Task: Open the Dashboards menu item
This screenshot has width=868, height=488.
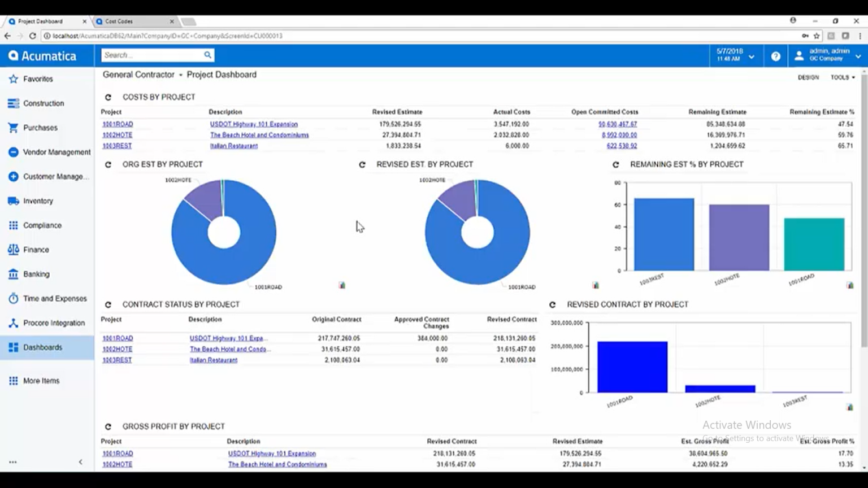Action: point(42,347)
